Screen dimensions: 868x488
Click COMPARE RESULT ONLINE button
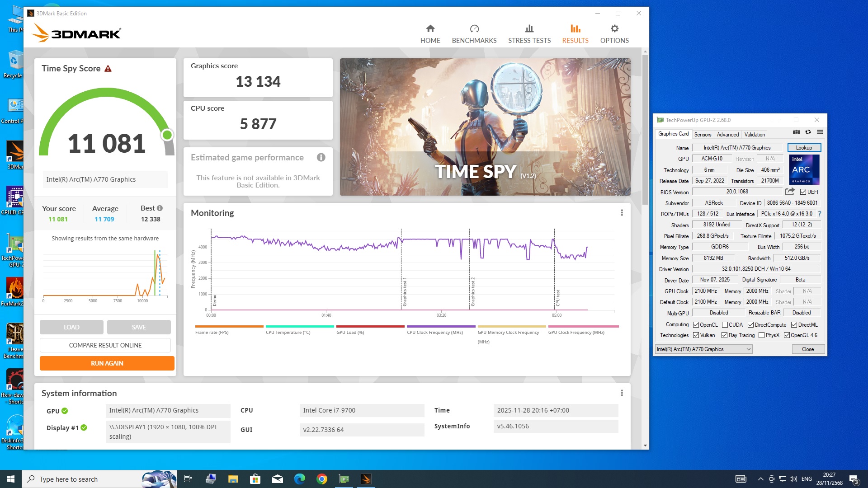coord(105,345)
